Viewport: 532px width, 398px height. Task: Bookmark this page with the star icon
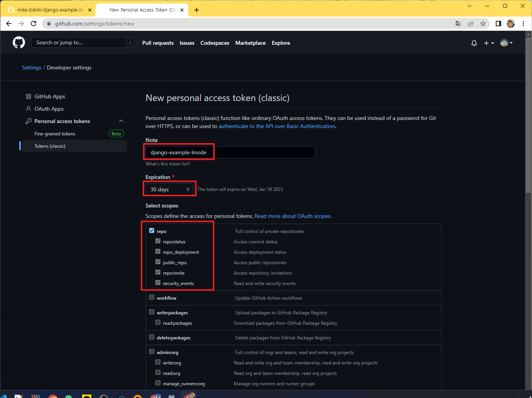point(483,24)
